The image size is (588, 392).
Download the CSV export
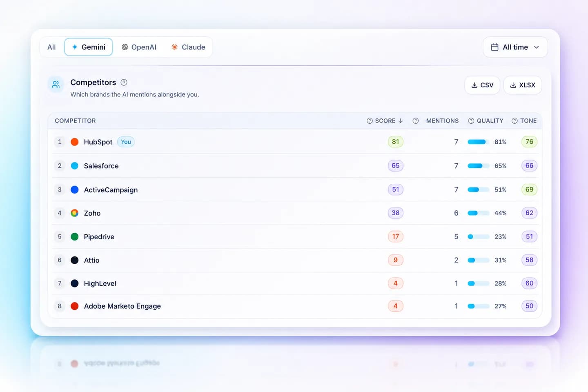point(482,85)
